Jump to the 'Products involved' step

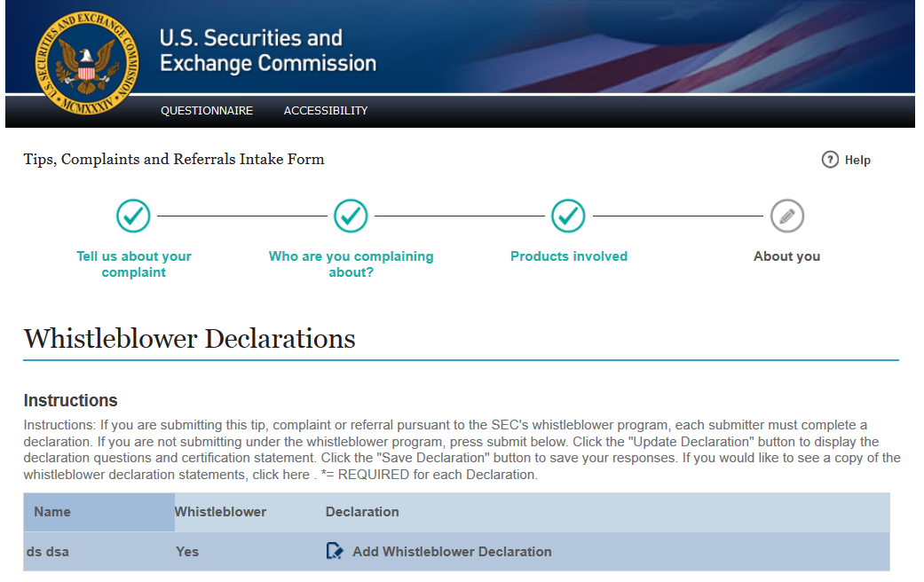pyautogui.click(x=569, y=256)
